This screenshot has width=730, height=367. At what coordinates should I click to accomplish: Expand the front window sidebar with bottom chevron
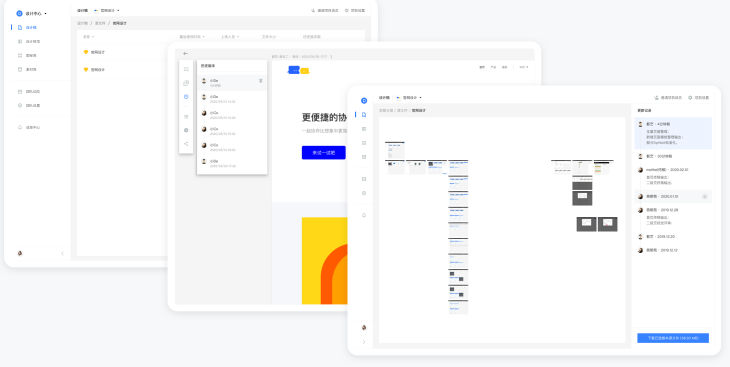364,342
